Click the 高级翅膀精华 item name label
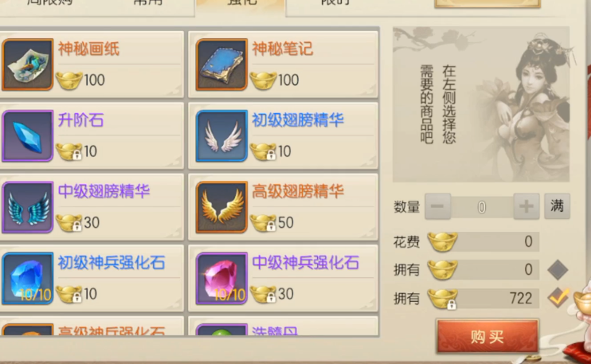The height and width of the screenshot is (364, 591). pos(298,191)
